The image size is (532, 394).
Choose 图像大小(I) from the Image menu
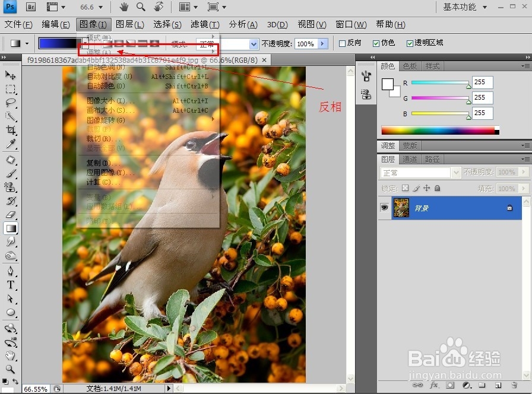tap(148, 101)
